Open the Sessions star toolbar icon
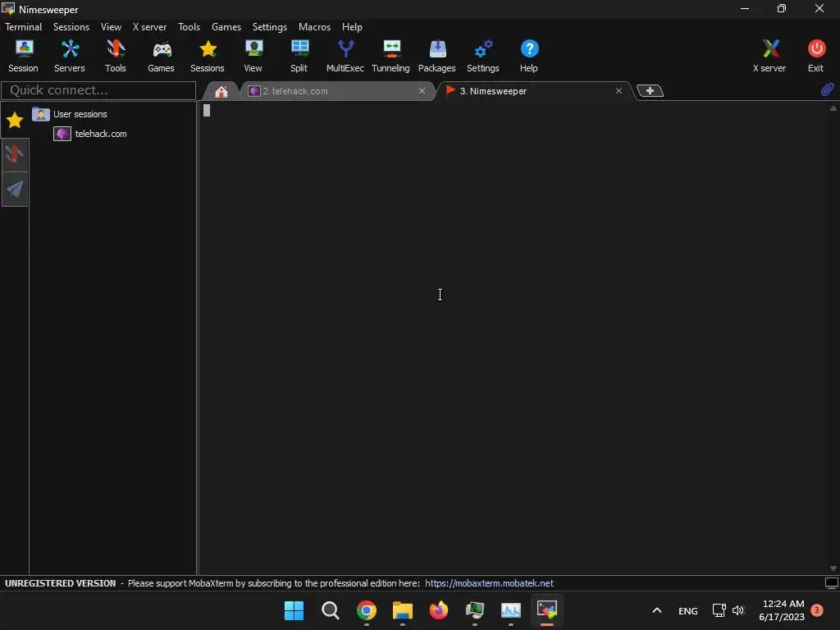This screenshot has height=630, width=840. (x=208, y=56)
